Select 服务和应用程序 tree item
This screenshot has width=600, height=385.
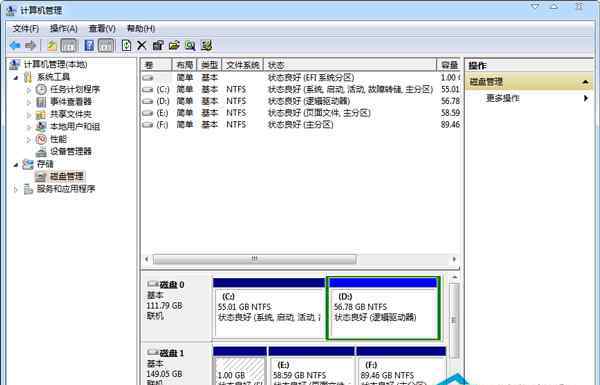(x=66, y=189)
